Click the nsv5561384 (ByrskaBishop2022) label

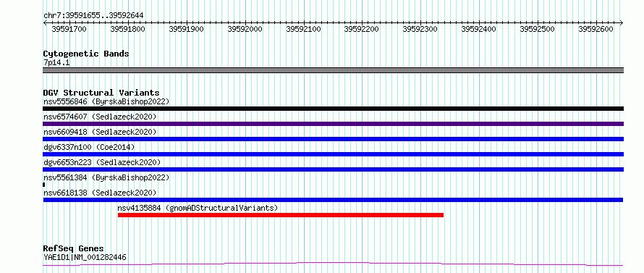pyautogui.click(x=106, y=177)
